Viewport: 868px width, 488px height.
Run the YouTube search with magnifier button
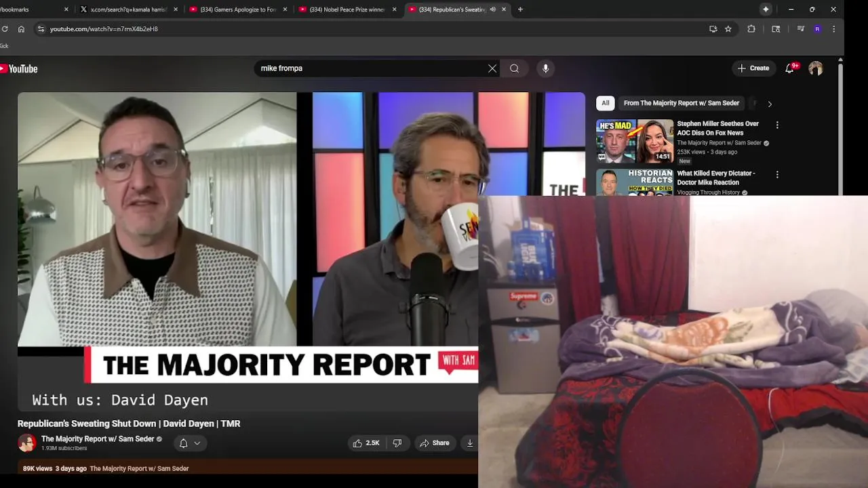(x=515, y=68)
